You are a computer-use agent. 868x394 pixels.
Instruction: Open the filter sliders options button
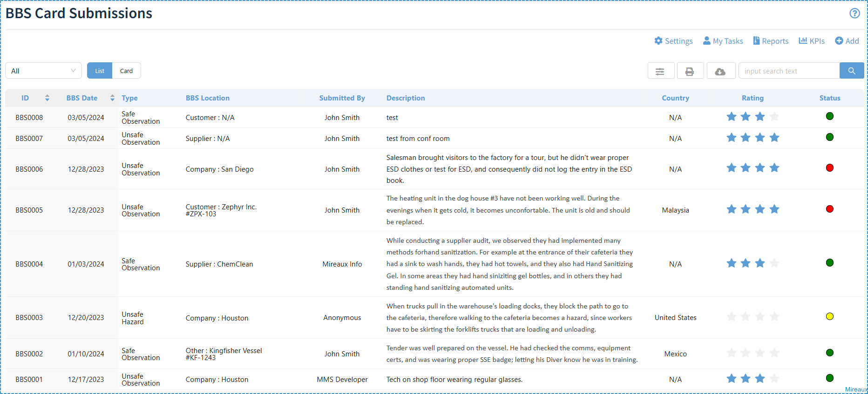point(661,71)
